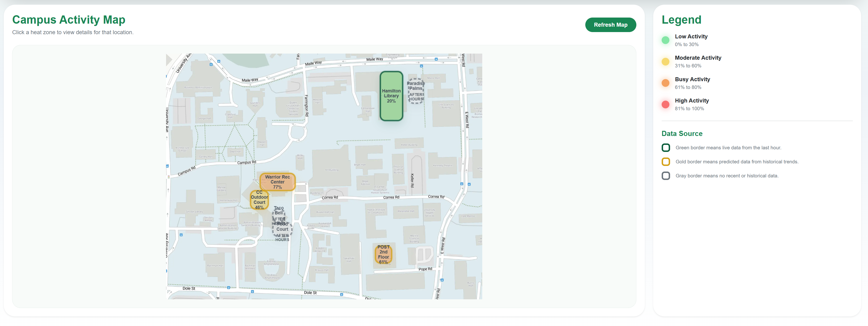
Task: Click the 'Click a heat zone' instruction text
Action: point(73,32)
